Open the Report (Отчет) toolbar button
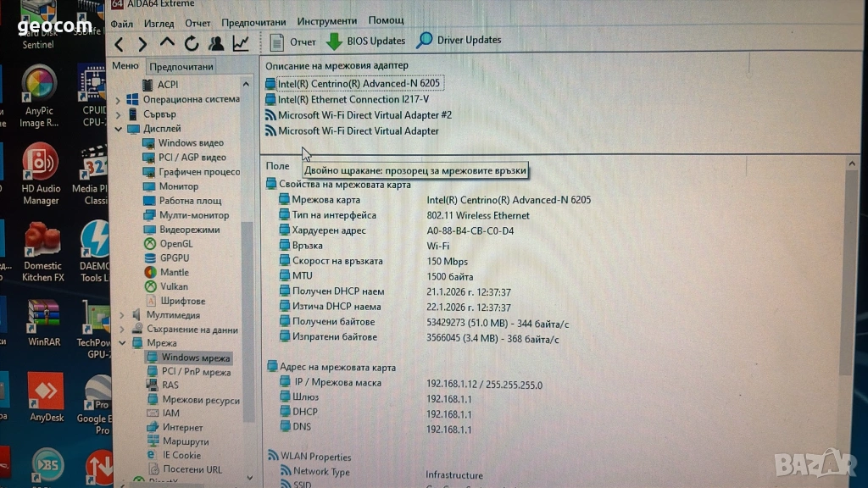 [x=292, y=42]
